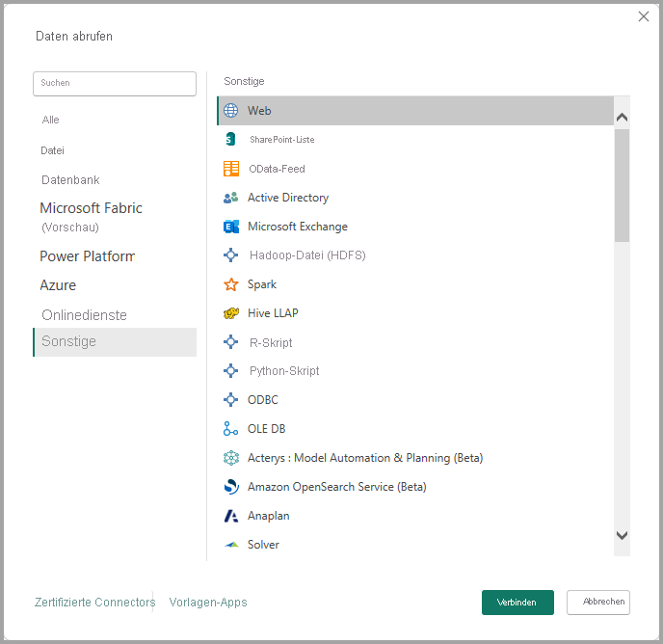Select the Alle category
This screenshot has width=663, height=644.
[x=51, y=120]
